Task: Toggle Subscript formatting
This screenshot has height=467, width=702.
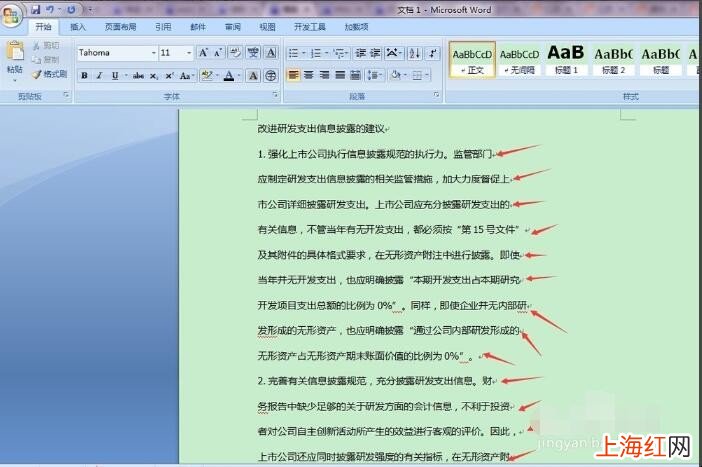Action: (x=154, y=76)
